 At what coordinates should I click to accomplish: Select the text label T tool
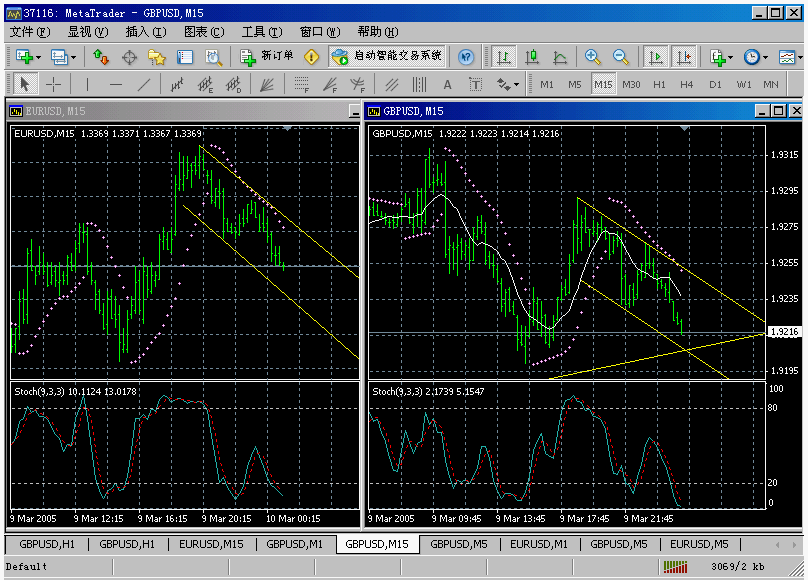[x=476, y=84]
